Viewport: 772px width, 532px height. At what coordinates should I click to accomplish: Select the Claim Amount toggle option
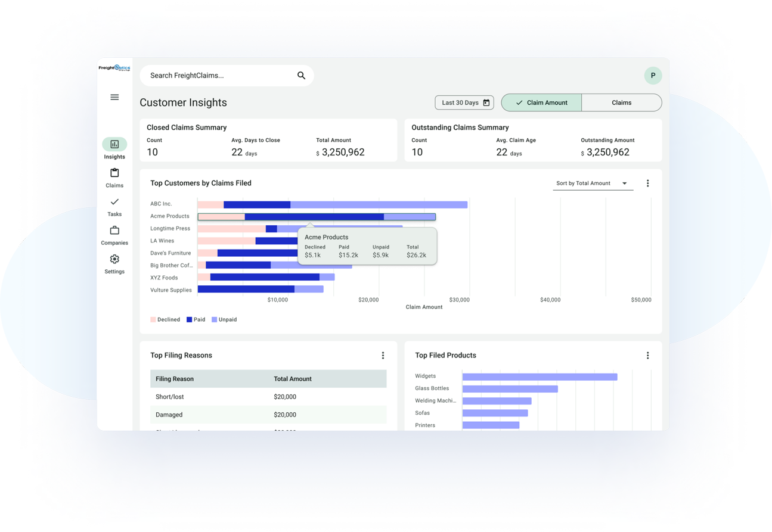tap(541, 102)
